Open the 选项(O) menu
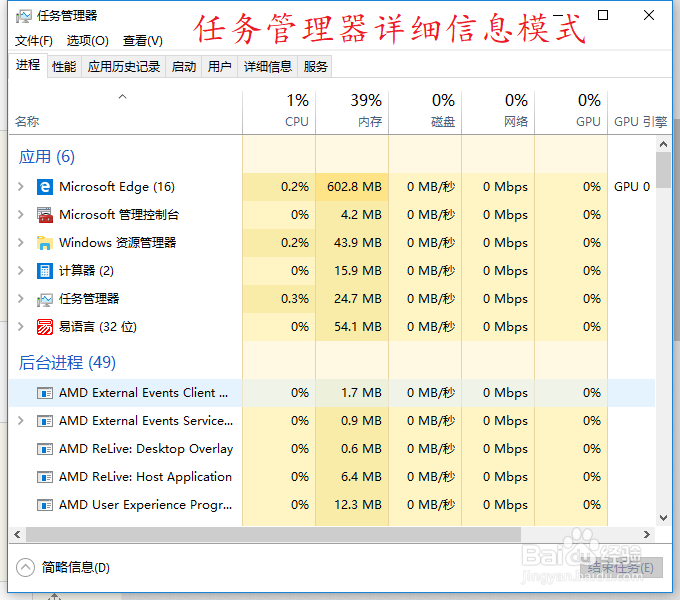Viewport: 680px width, 600px height. pyautogui.click(x=88, y=41)
